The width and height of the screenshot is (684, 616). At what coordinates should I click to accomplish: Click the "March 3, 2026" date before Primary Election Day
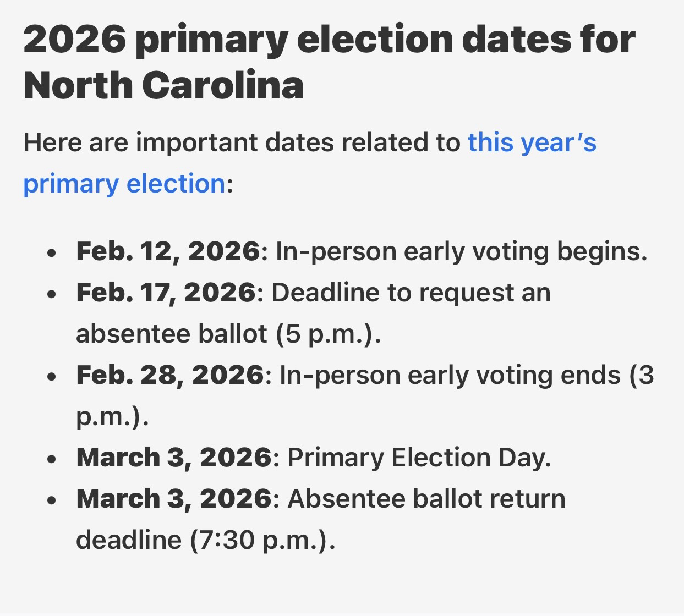(173, 458)
